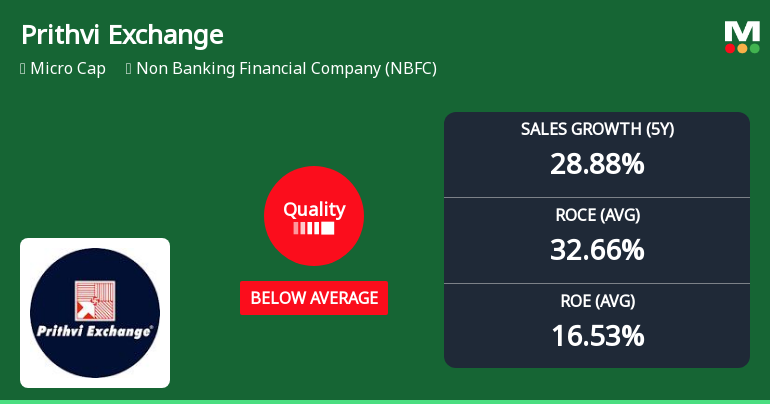Click the ROCE (AVG) heading
This screenshot has width=770, height=404.
597,215
